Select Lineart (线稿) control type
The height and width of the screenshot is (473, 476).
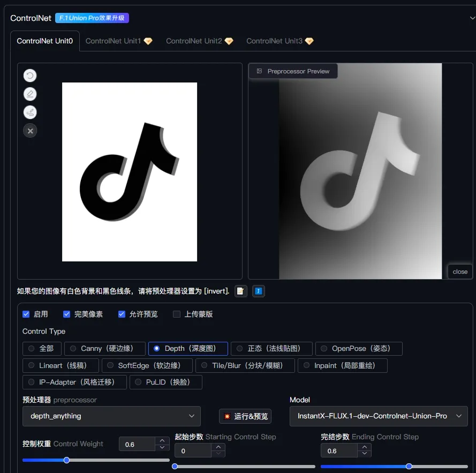point(61,365)
